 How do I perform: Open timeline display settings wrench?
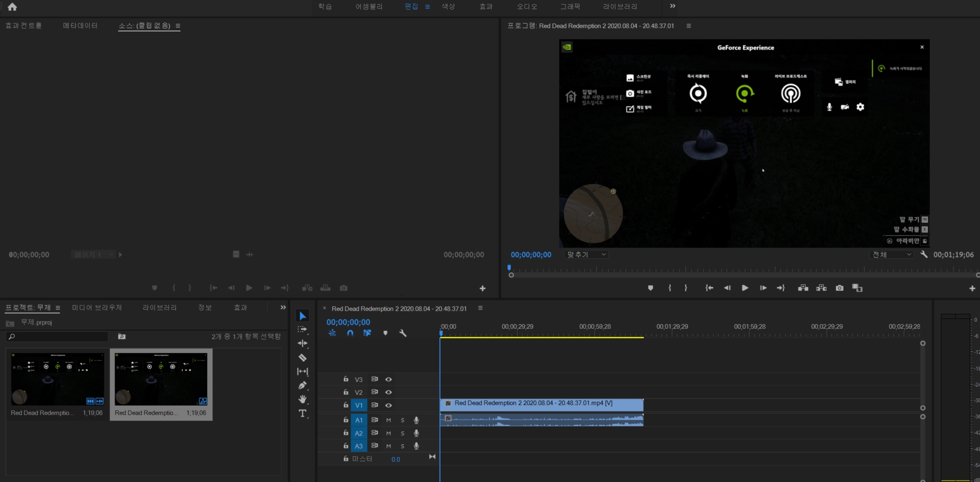(403, 333)
